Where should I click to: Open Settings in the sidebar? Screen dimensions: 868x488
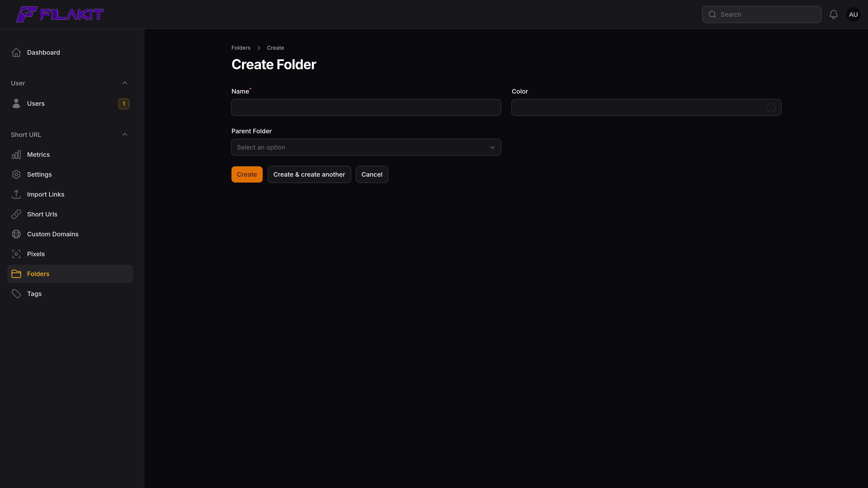pos(70,174)
